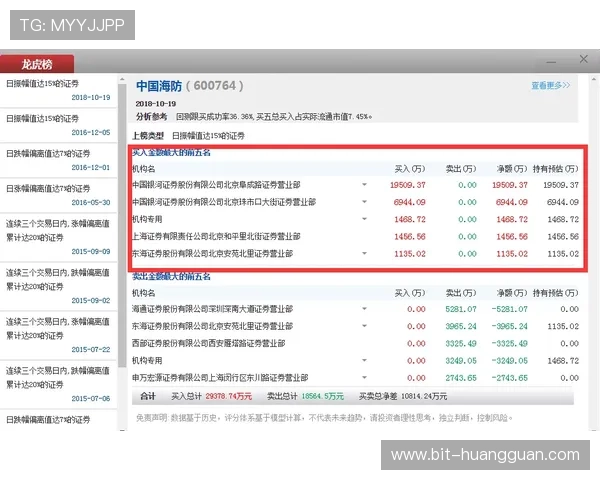
Task: Click the left list's vertical scrollbar thumb
Action: point(122,226)
